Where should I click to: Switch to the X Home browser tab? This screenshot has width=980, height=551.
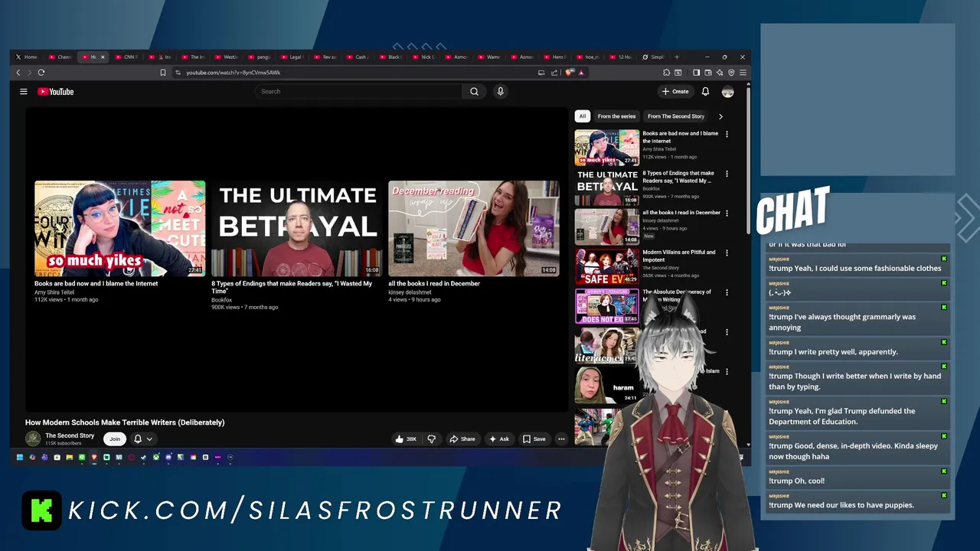27,57
